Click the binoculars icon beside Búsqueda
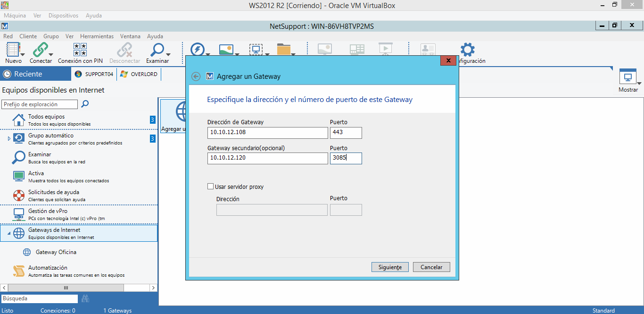644x314 pixels. pos(85,298)
